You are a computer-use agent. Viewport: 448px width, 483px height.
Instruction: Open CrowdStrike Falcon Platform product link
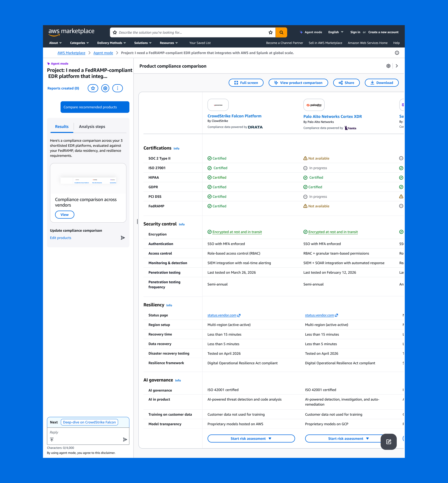[x=234, y=116]
